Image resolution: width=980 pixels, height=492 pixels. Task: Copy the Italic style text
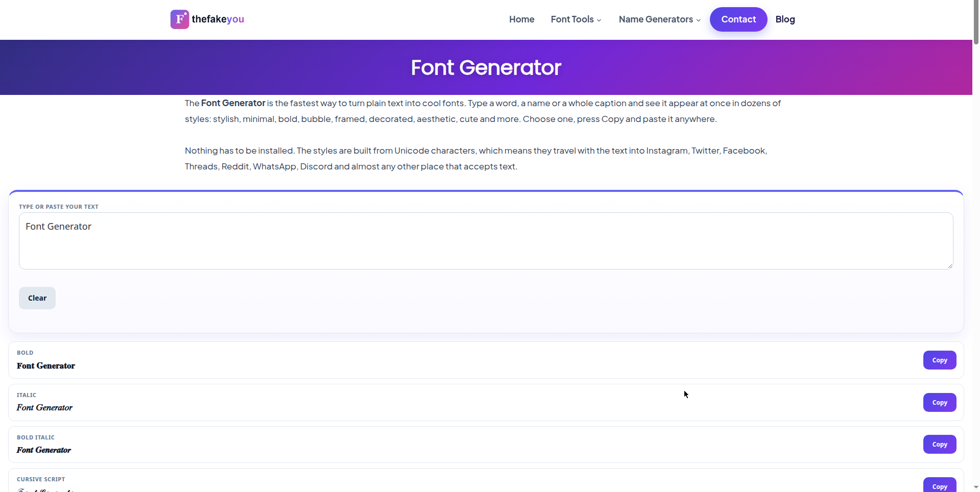(940, 403)
